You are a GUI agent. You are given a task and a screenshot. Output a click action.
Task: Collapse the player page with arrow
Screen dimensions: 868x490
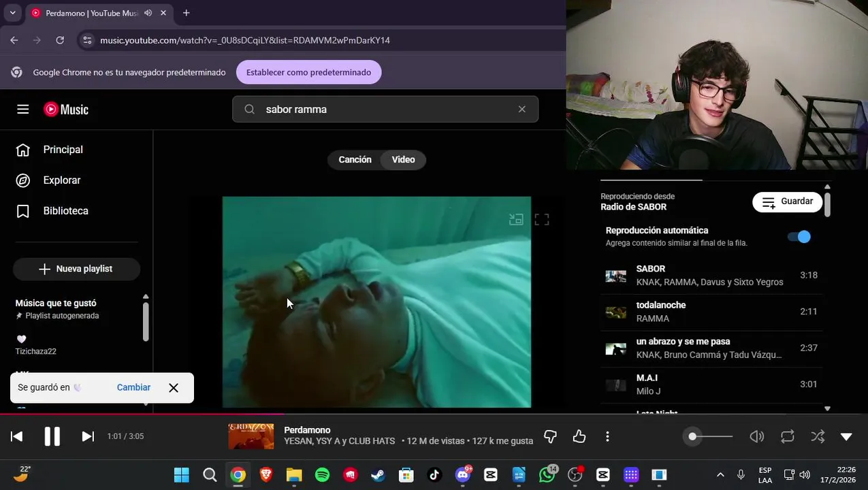point(846,436)
